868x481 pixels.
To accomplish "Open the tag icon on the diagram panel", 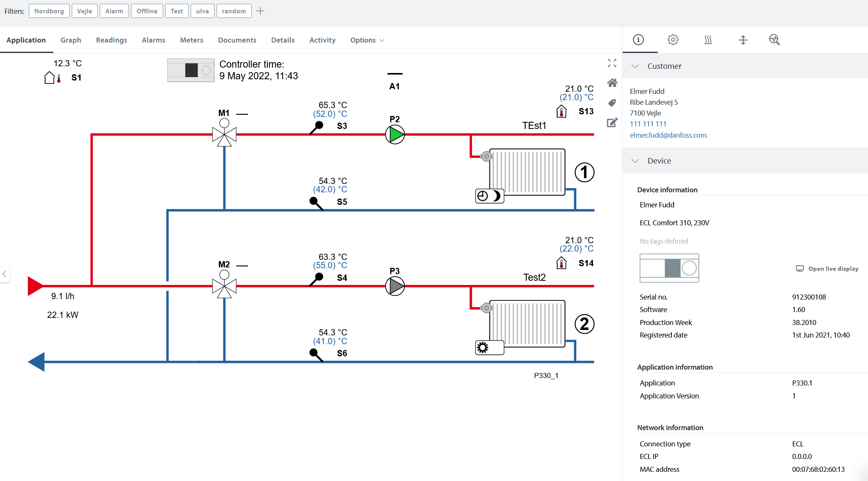I will click(612, 103).
